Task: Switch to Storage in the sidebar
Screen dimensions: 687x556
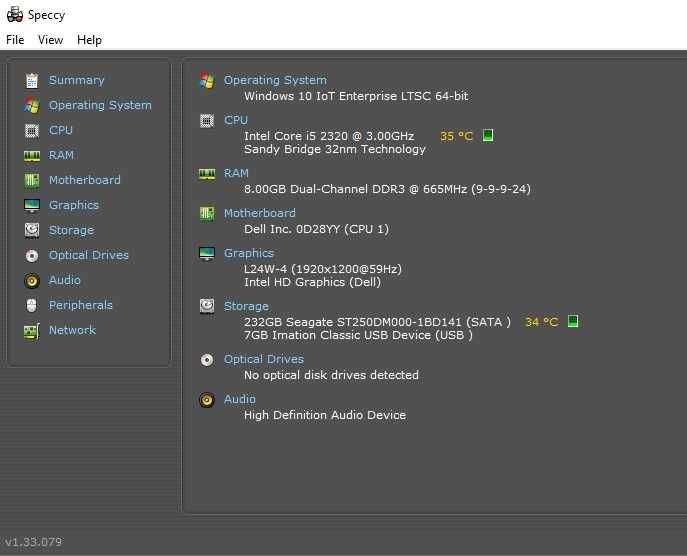Action: point(71,230)
